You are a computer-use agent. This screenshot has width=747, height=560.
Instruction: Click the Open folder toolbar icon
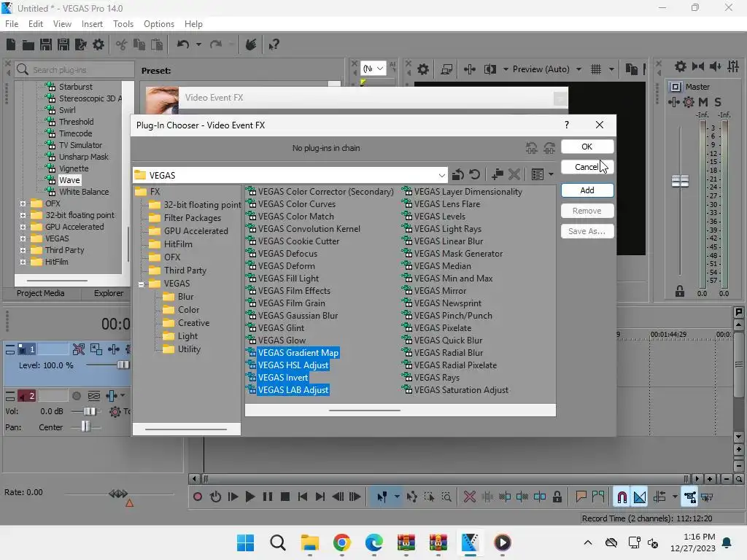[28, 44]
